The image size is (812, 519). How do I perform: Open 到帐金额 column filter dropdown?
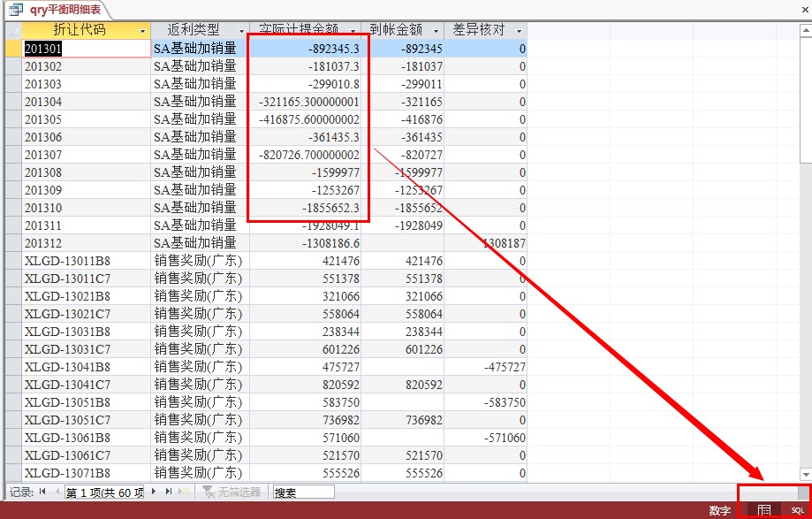point(441,31)
